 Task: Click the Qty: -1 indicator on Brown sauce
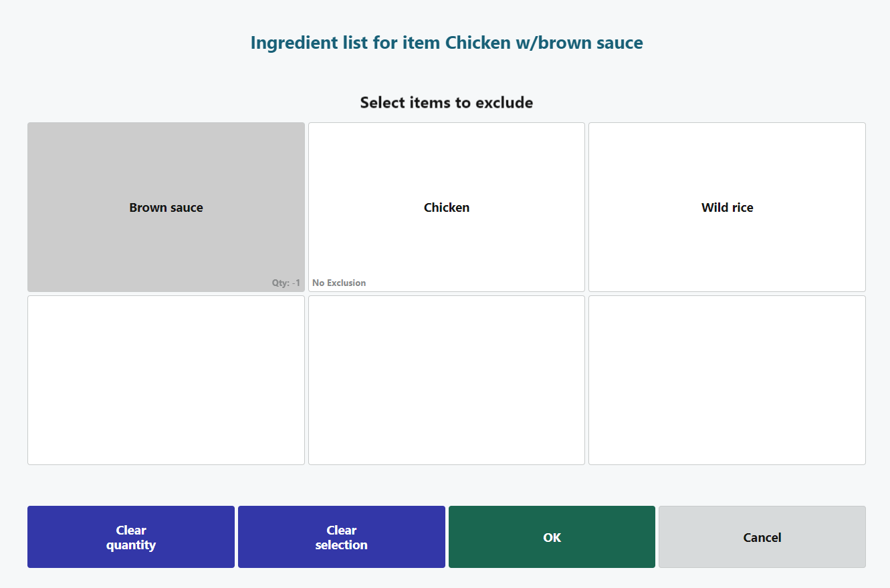[x=286, y=283]
